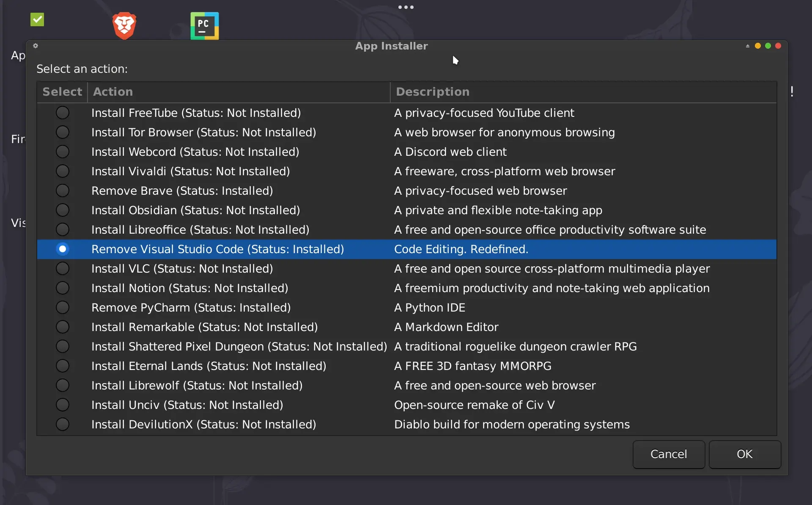This screenshot has height=505, width=812.
Task: Select the Install Librewolf radio button
Action: 63,385
